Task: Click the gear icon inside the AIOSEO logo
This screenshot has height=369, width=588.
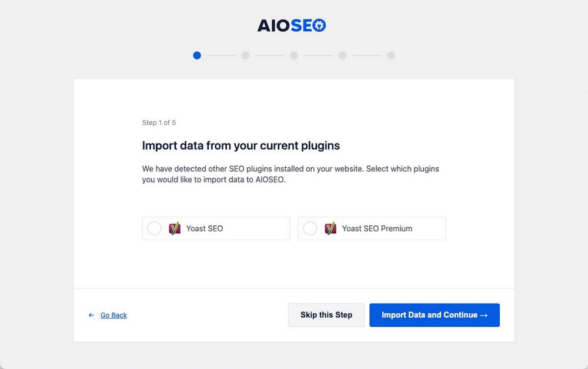Action: click(318, 25)
